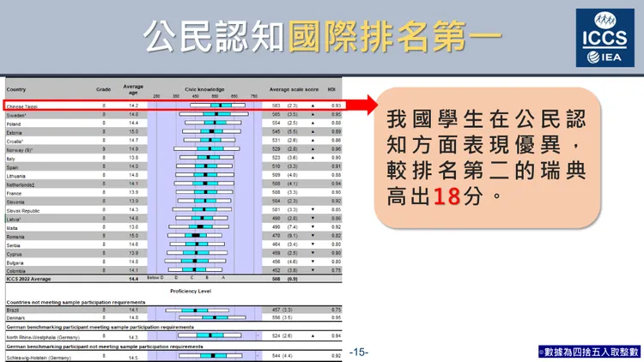Click the footnote 數據為四捨五入取整數

pyautogui.click(x=589, y=352)
